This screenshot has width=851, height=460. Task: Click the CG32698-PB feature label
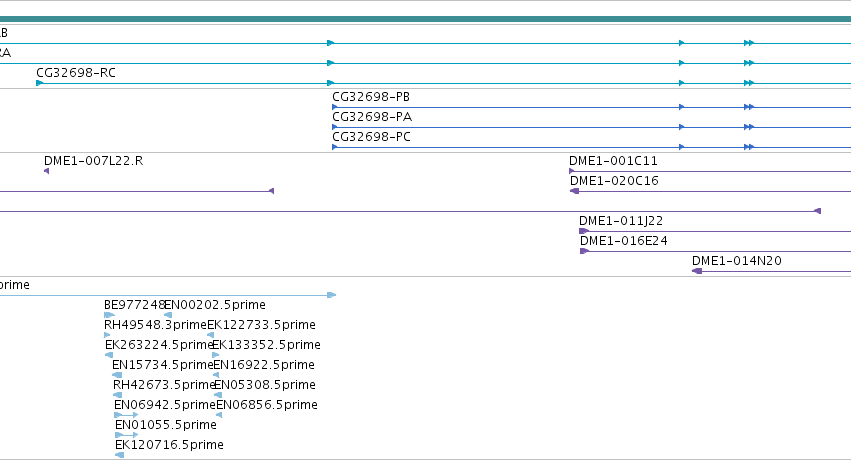pos(371,97)
